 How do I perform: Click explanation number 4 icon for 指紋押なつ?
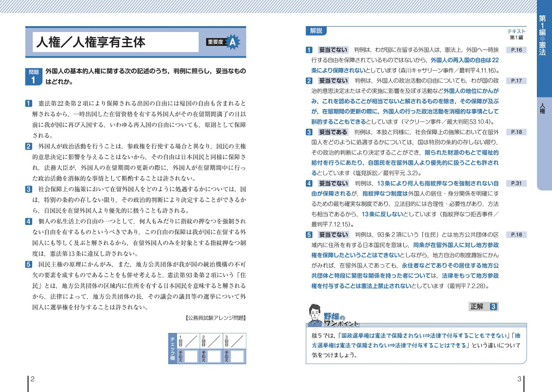[x=309, y=183]
